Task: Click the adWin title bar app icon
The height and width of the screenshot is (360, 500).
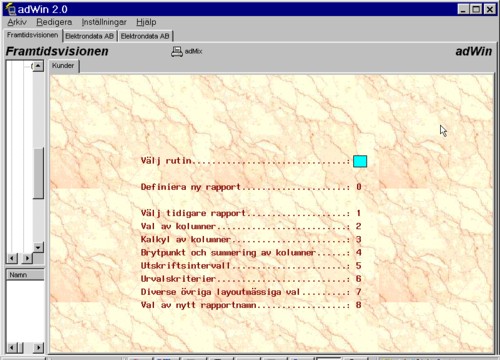Action: coord(10,9)
